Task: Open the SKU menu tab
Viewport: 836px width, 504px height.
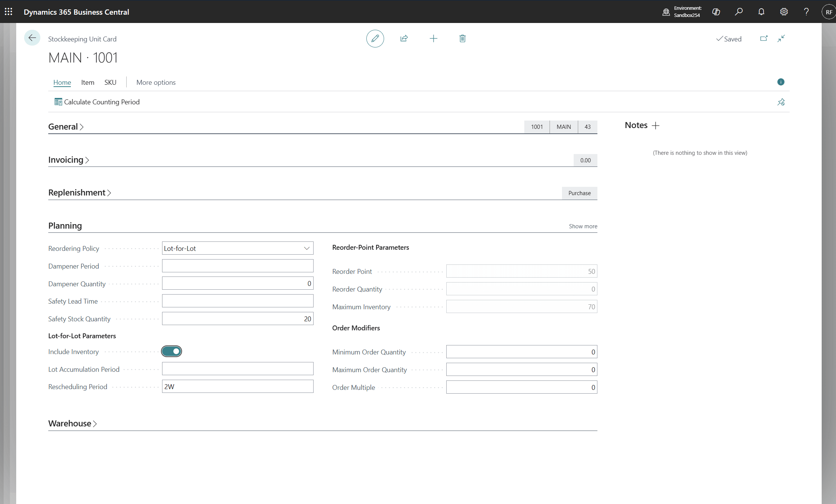Action: (x=110, y=82)
